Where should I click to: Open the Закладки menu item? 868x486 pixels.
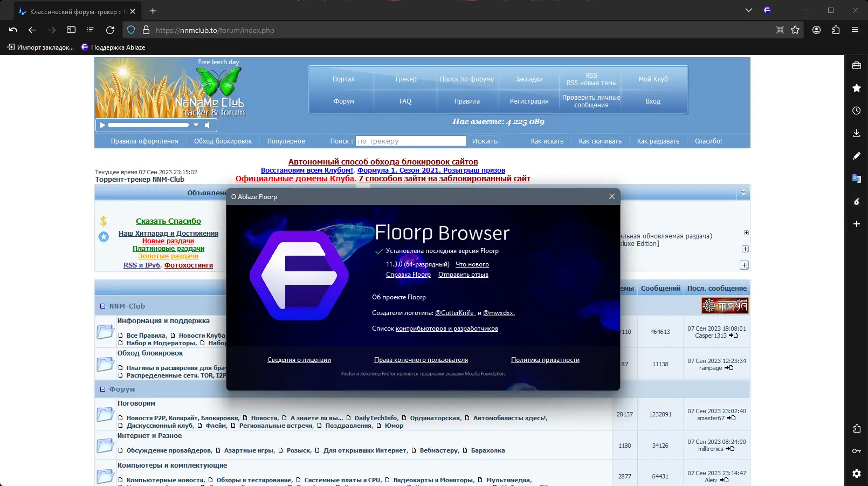point(529,79)
